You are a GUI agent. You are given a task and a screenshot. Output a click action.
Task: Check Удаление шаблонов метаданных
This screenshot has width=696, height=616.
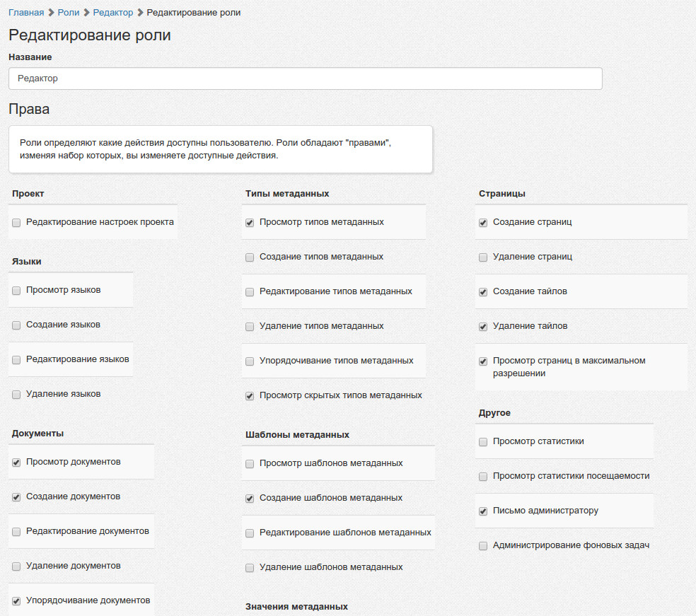pos(250,568)
